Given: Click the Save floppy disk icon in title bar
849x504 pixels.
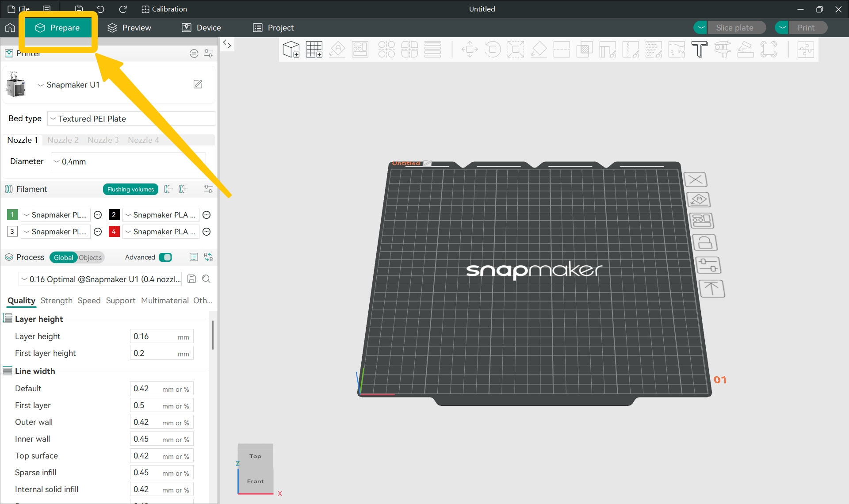Looking at the screenshot, I should pyautogui.click(x=79, y=9).
